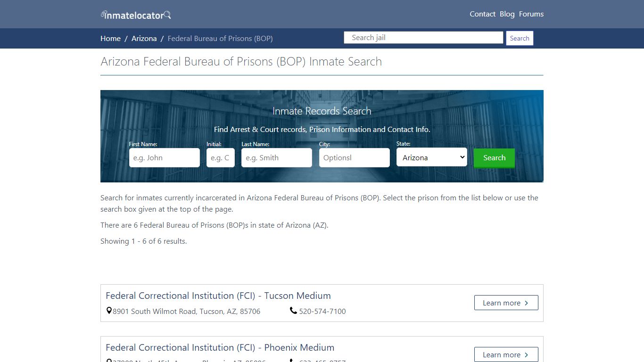644x362 pixels.
Task: Open the Blog page
Action: point(507,14)
